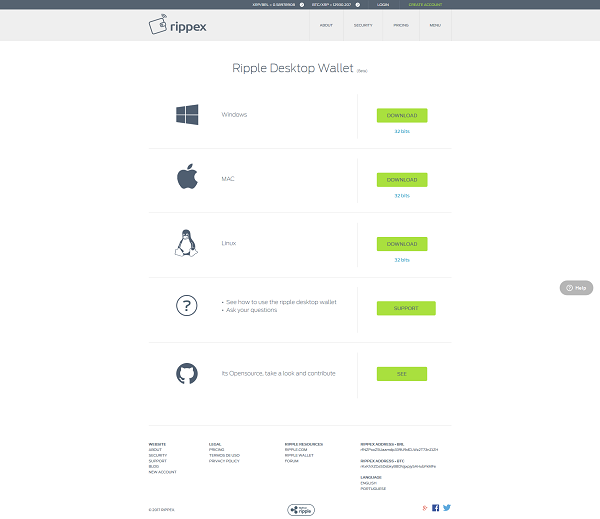Open the MENU item in the header
This screenshot has height=519, width=600.
(x=435, y=25)
